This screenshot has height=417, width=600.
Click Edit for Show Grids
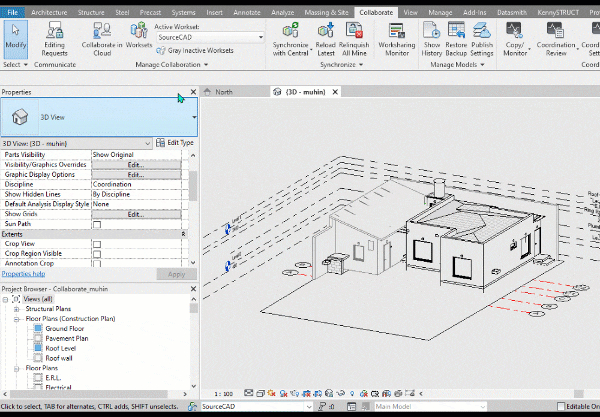136,214
